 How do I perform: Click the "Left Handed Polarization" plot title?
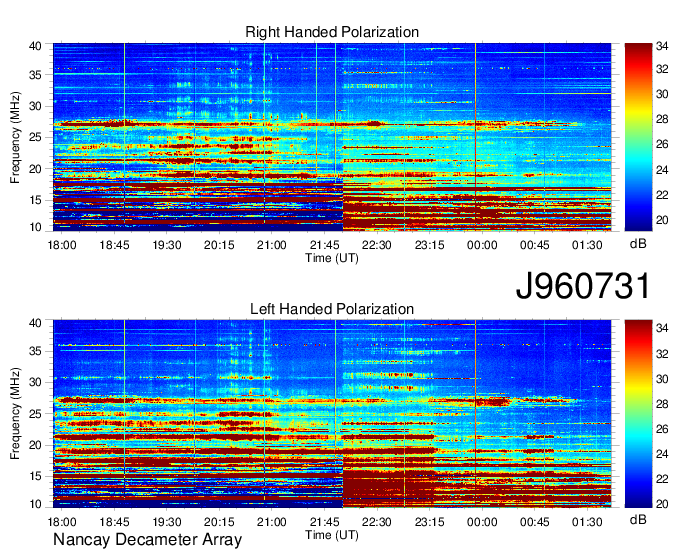(x=332, y=309)
